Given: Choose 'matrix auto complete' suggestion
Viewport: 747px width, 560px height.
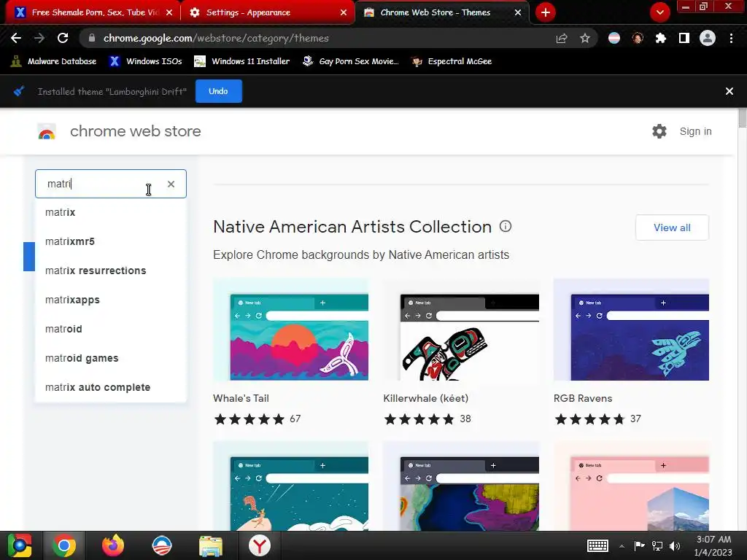Looking at the screenshot, I should pos(111,388).
